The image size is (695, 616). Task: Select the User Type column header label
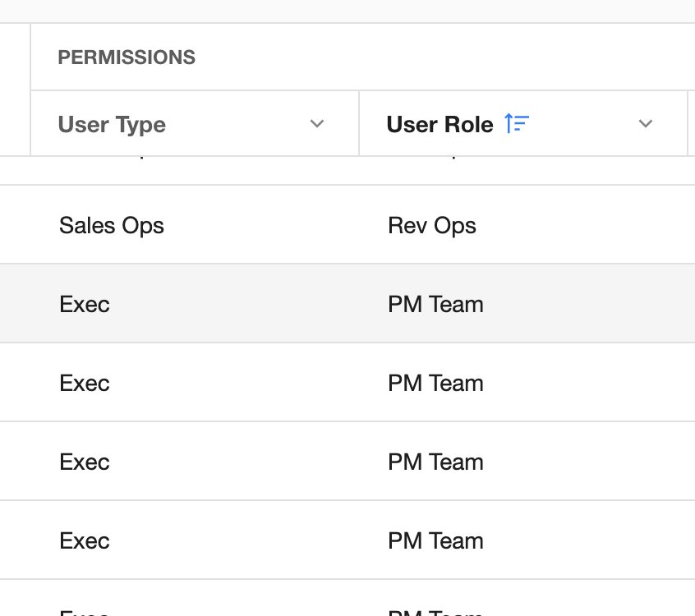point(112,124)
